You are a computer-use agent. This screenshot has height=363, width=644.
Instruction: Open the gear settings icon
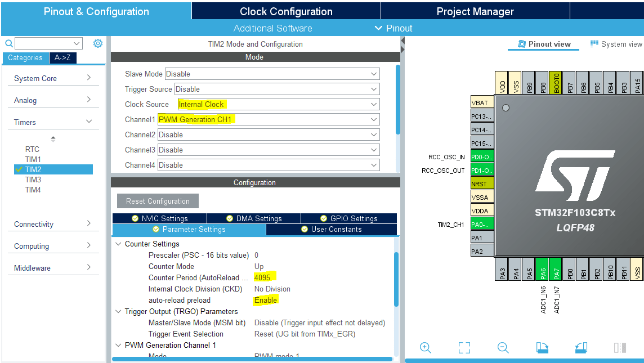coord(98,43)
